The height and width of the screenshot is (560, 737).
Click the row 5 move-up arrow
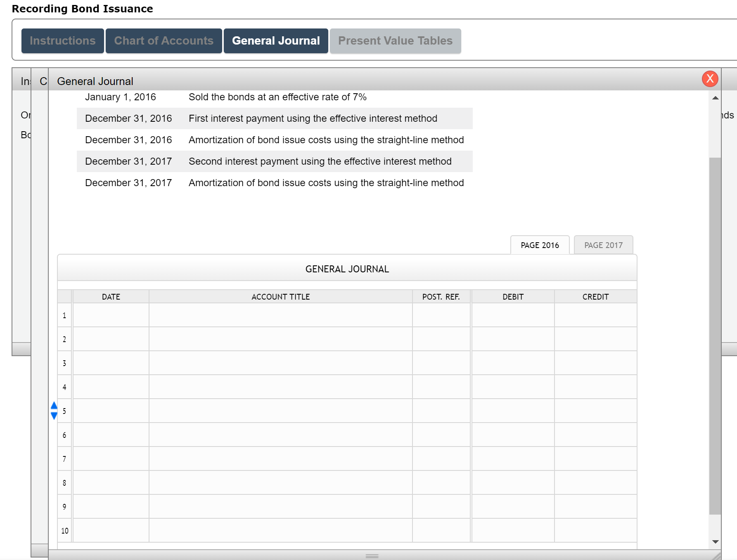(54, 406)
